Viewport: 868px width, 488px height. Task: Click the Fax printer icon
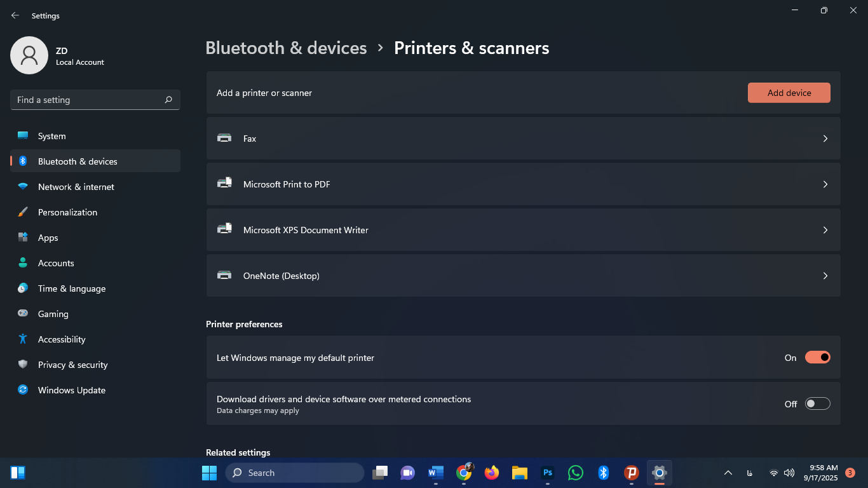(x=224, y=138)
